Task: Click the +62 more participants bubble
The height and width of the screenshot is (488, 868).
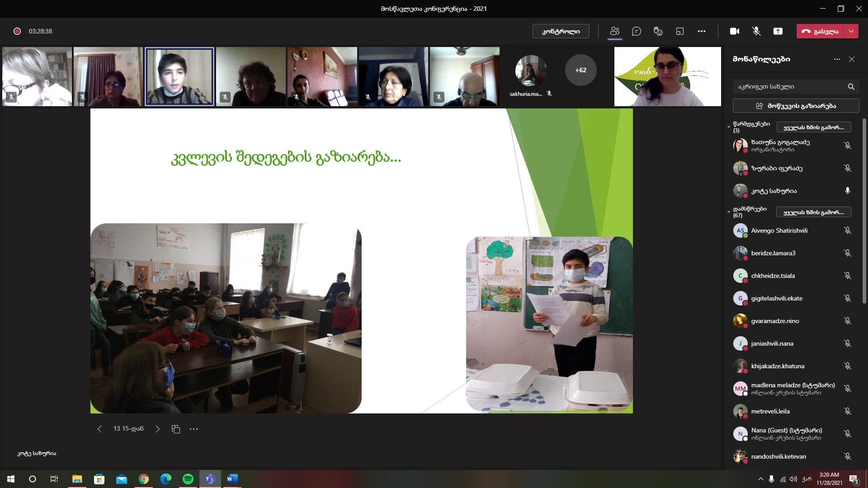Action: pos(580,70)
